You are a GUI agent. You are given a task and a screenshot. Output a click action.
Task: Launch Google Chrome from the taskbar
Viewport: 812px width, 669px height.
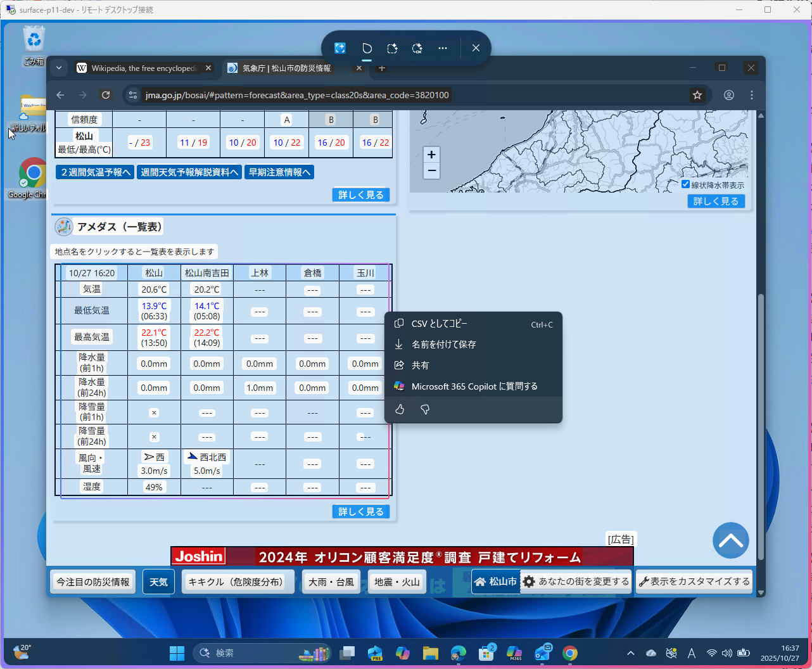click(x=569, y=653)
